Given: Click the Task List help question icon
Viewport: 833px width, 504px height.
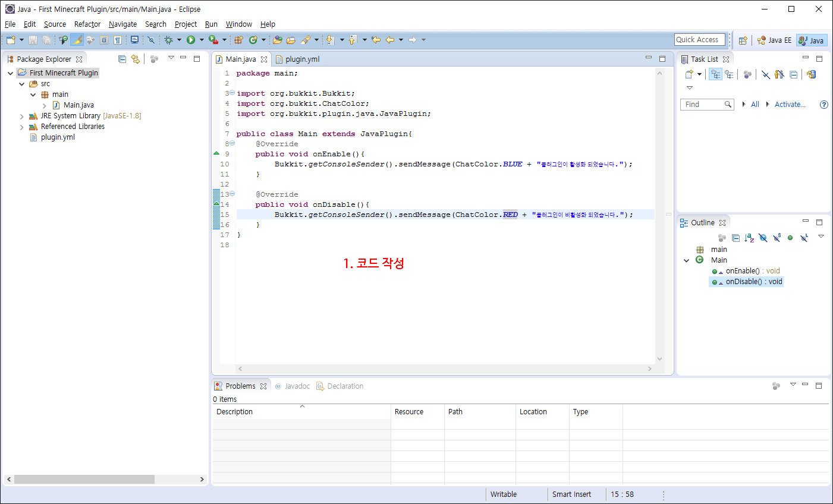Looking at the screenshot, I should click(x=824, y=105).
